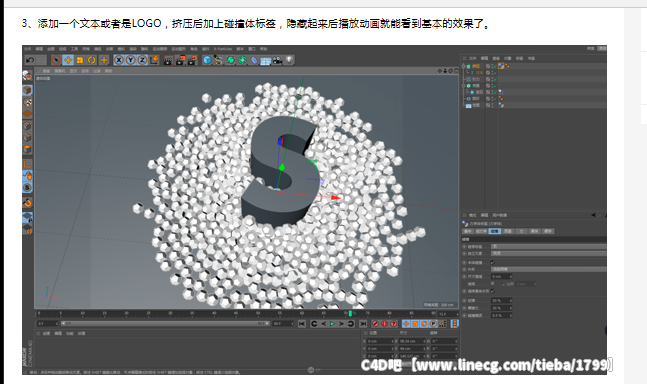Screen dimensions: 647x384
Task: Select the yellow Scale tool icon
Action: [x=80, y=60]
